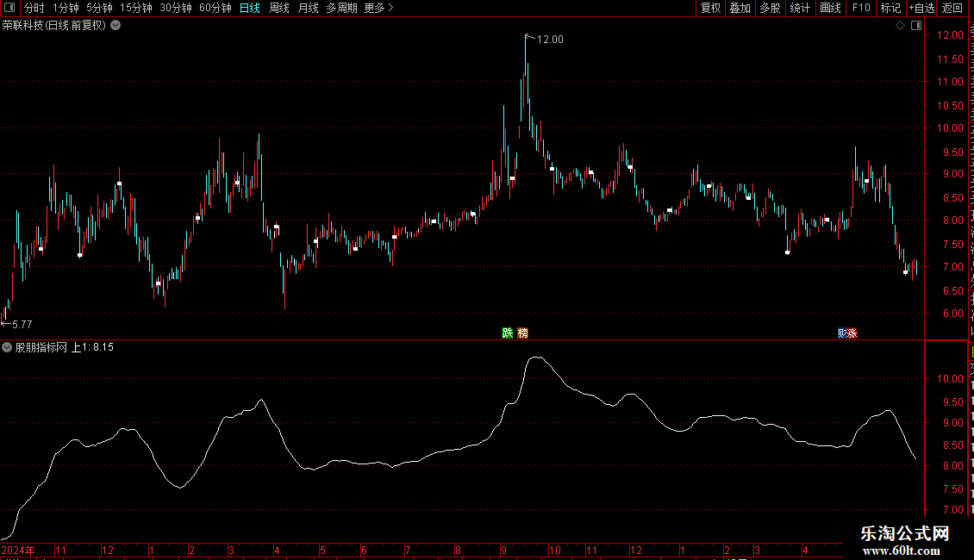Open 多周期 multi-period view

(x=341, y=8)
